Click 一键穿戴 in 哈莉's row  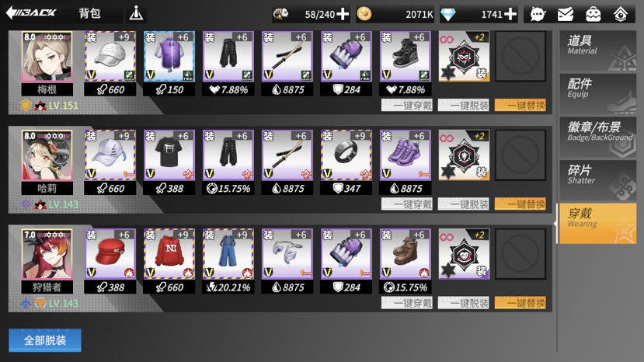[x=407, y=204]
